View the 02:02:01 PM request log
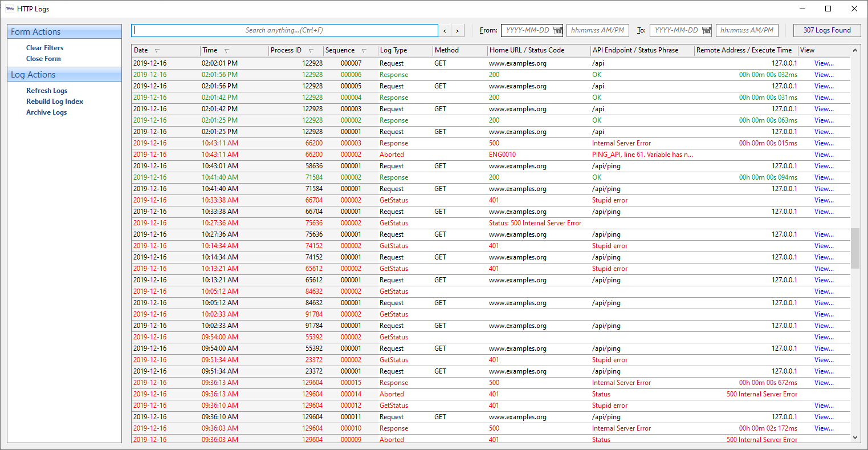Screen dimensions: 868x450 (x=824, y=63)
